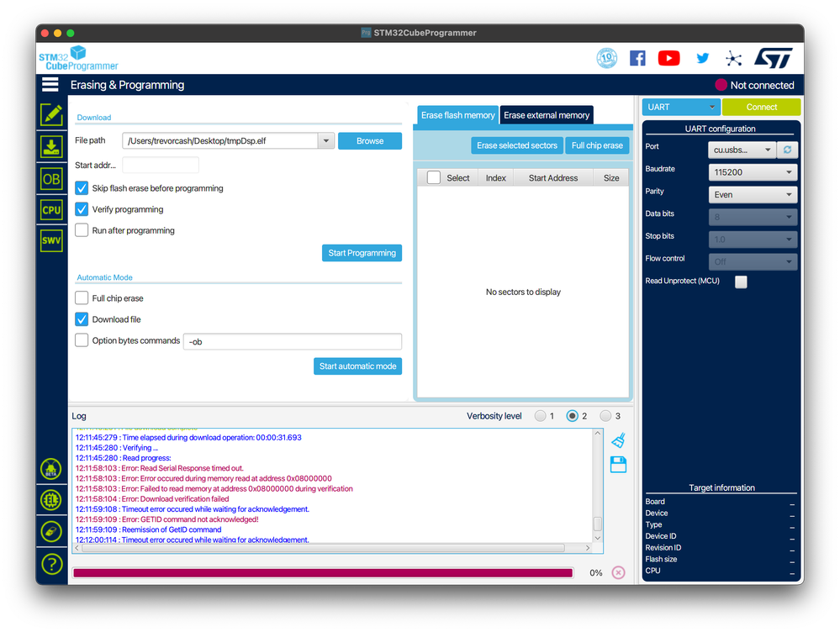Image resolution: width=840 pixels, height=632 pixels.
Task: Enable Run after programming
Action: pyautogui.click(x=82, y=230)
